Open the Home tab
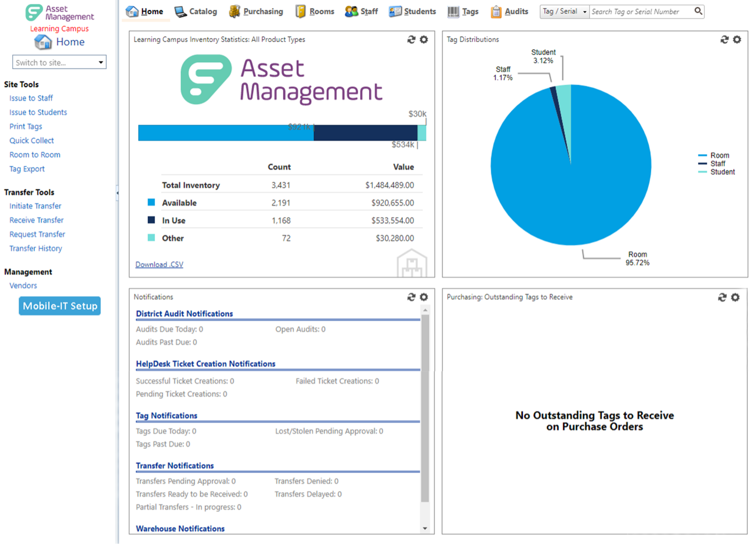Screen dimensions: 756x546 coord(145,12)
